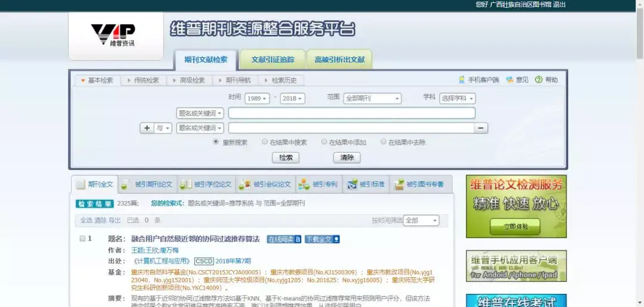644x307 pixels.
Task: Click the 导出 export link
Action: pos(114,221)
